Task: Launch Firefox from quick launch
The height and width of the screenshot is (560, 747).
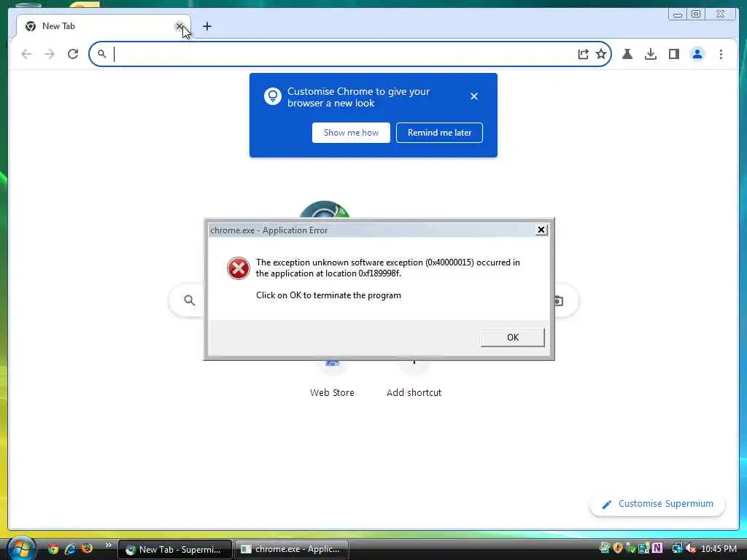Action: pos(88,549)
